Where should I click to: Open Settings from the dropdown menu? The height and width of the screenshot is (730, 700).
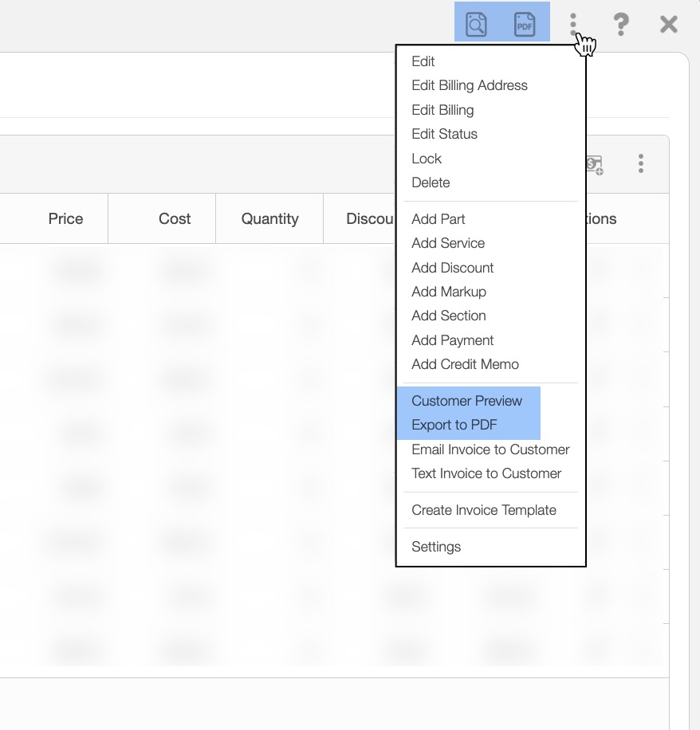(x=436, y=547)
